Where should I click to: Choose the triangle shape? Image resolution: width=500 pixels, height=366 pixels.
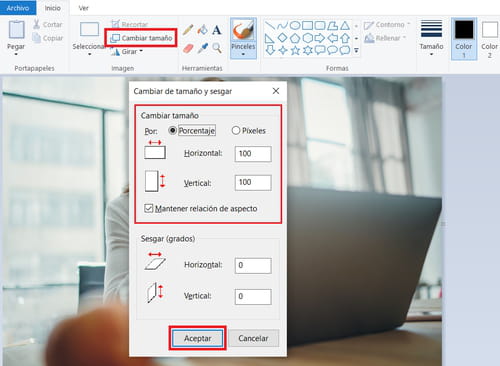[x=345, y=25]
